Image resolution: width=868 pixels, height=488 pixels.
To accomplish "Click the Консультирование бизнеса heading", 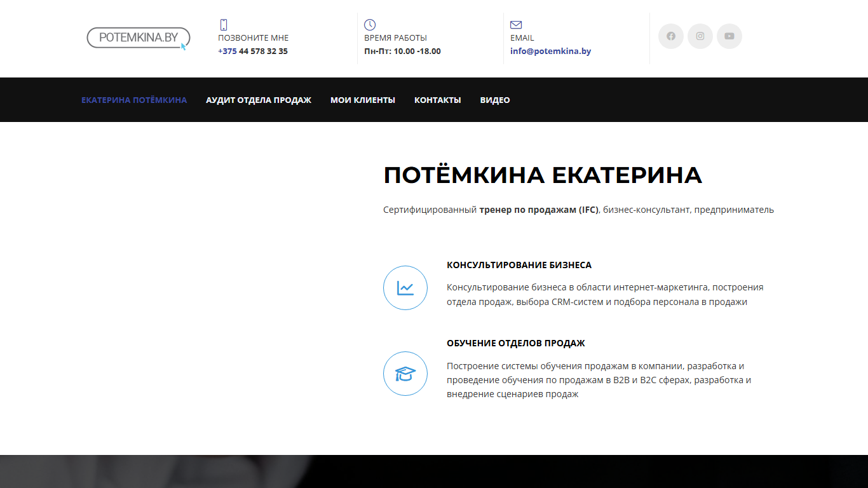I will [x=519, y=265].
